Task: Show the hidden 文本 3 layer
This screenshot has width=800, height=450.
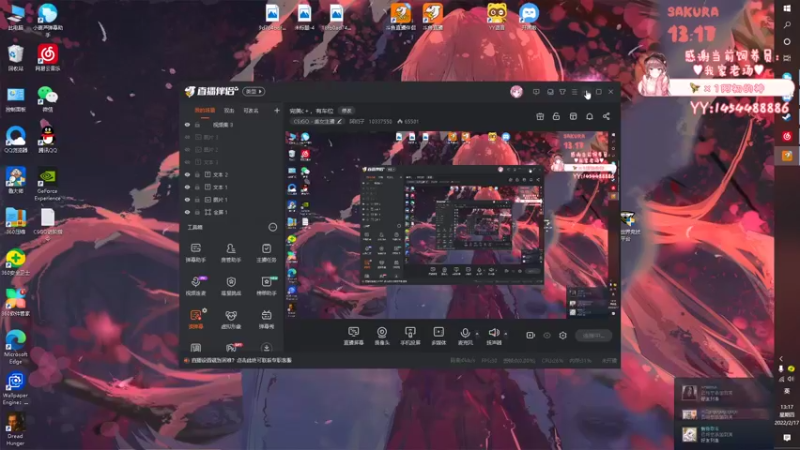Action: pos(187,162)
